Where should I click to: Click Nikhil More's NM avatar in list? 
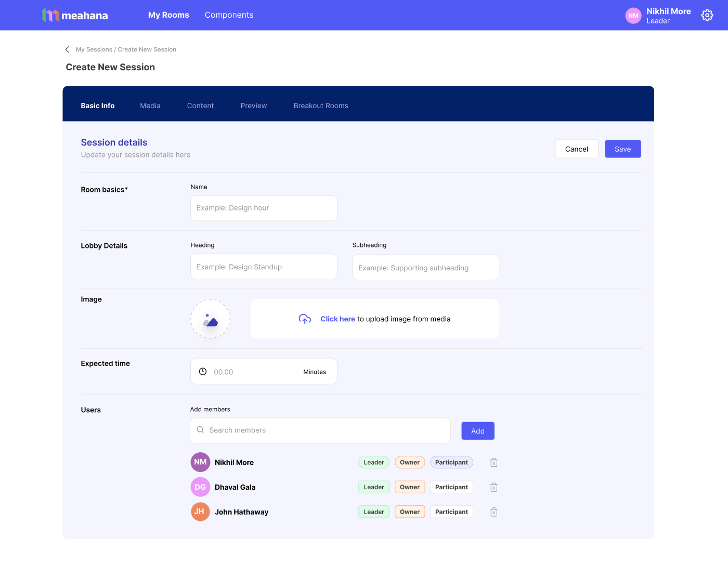[200, 462]
